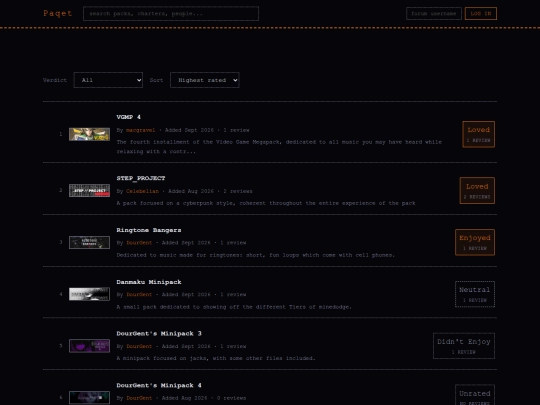Click "Added Sept 2026 · 1 review" under VGMP 4
Viewport: 540px width, 405px height.
tap(207, 130)
